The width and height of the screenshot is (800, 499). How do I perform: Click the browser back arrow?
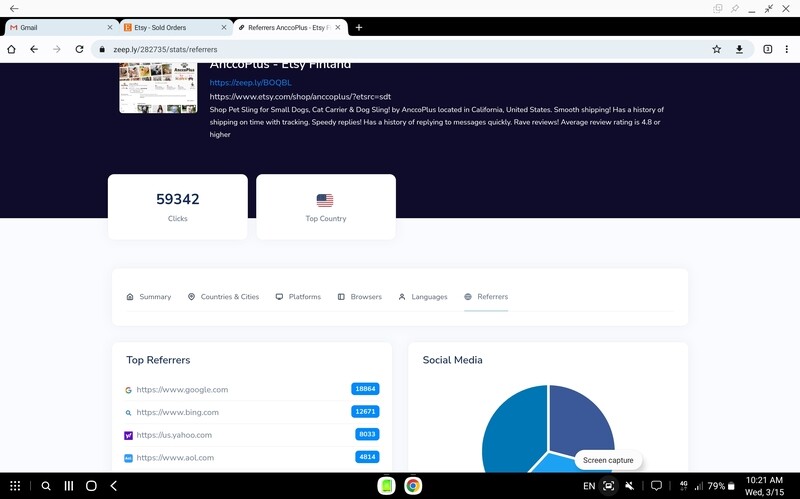coord(34,49)
